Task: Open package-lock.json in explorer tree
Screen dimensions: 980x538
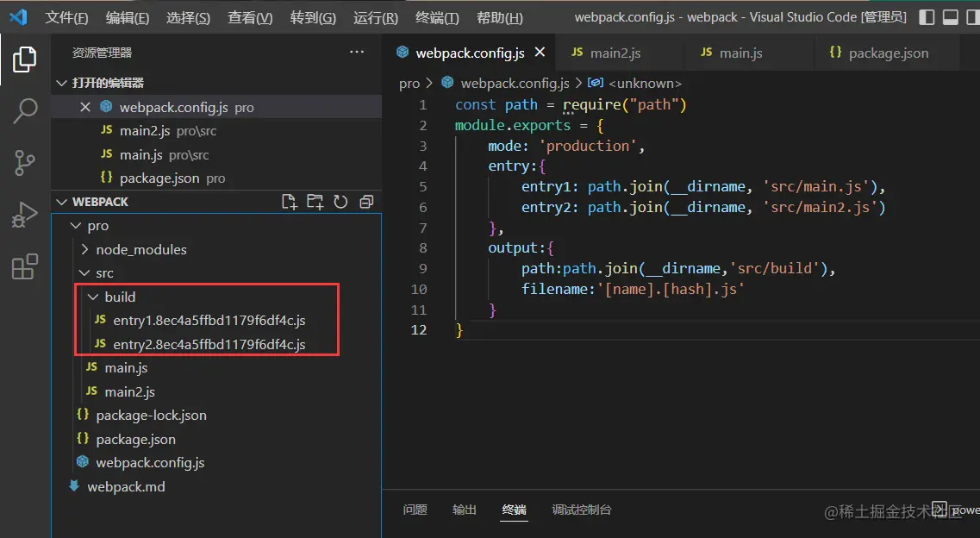Action: (151, 416)
